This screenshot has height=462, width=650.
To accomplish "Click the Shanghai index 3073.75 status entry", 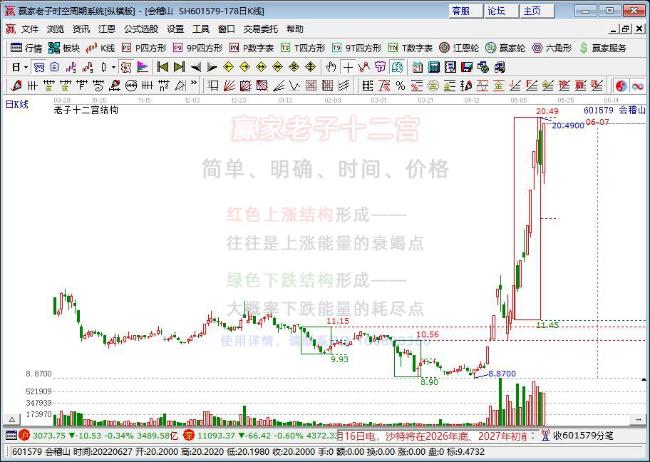I will 100,436.
